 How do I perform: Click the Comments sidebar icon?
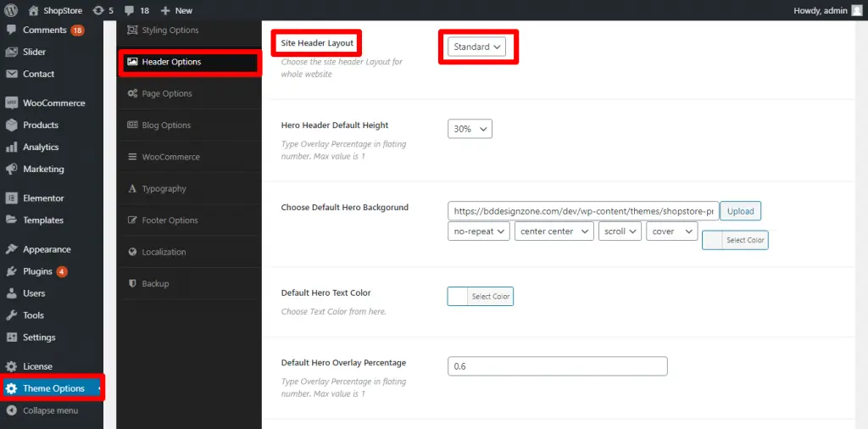click(11, 30)
